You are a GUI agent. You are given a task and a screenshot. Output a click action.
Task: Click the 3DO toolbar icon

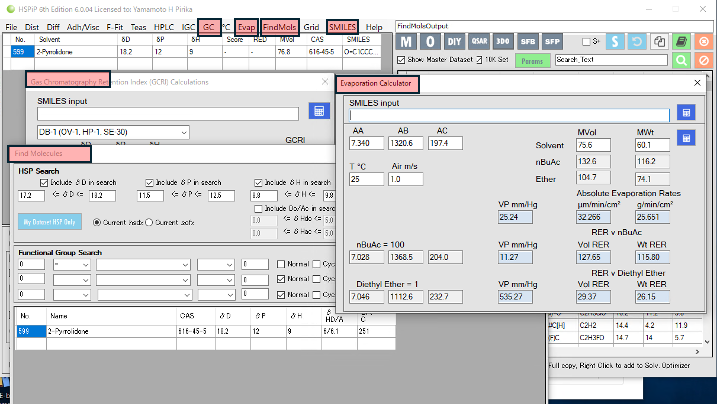point(503,41)
